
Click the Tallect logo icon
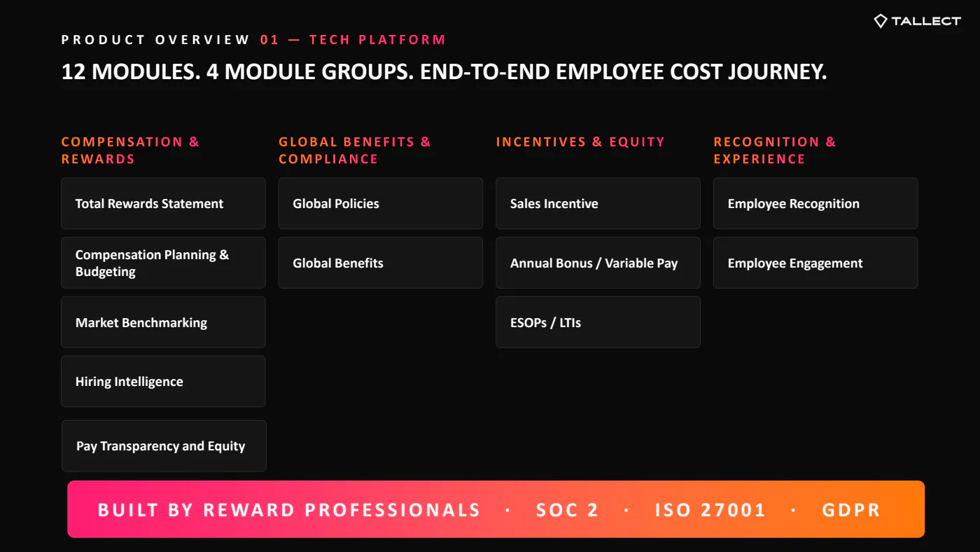pyautogui.click(x=881, y=21)
